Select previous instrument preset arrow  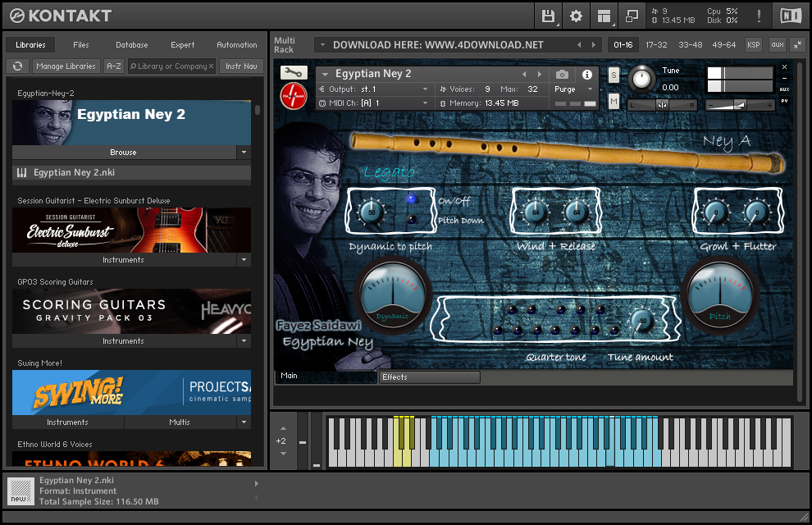(524, 74)
